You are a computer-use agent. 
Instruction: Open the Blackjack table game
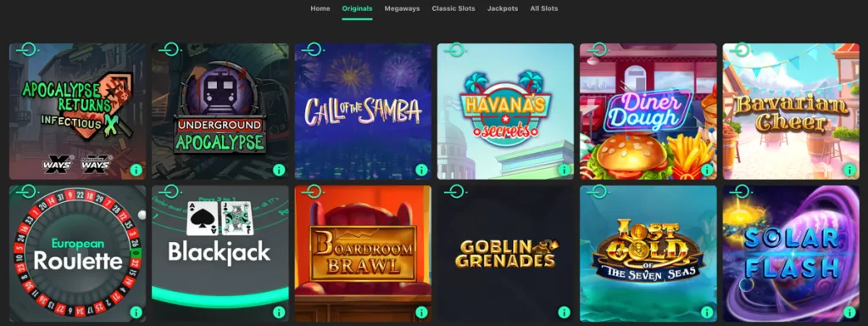pos(220,254)
